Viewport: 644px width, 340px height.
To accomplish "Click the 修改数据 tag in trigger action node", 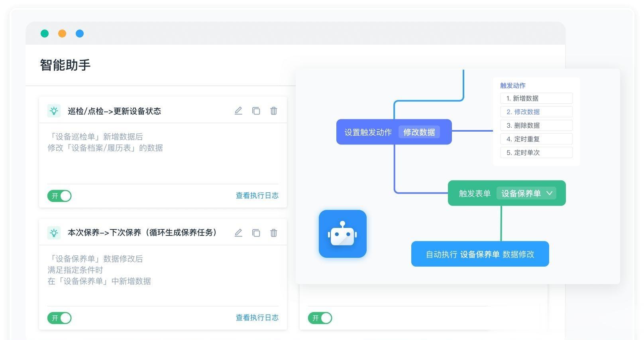I will point(419,132).
